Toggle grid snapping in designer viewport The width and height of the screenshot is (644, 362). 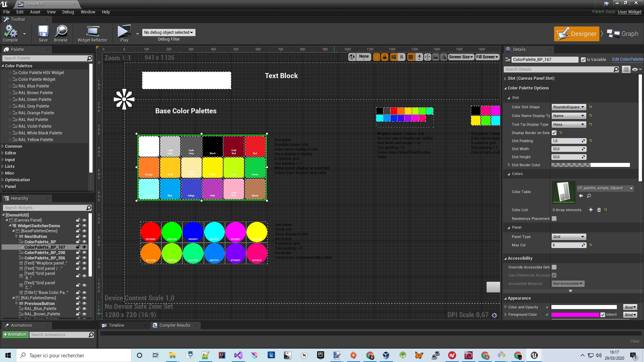411,57
